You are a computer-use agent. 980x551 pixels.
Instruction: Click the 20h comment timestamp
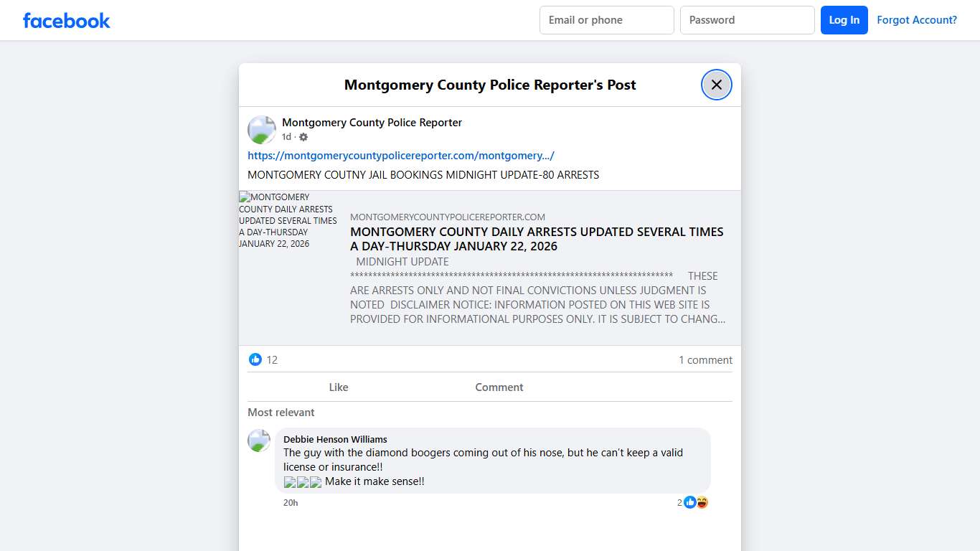coord(291,502)
